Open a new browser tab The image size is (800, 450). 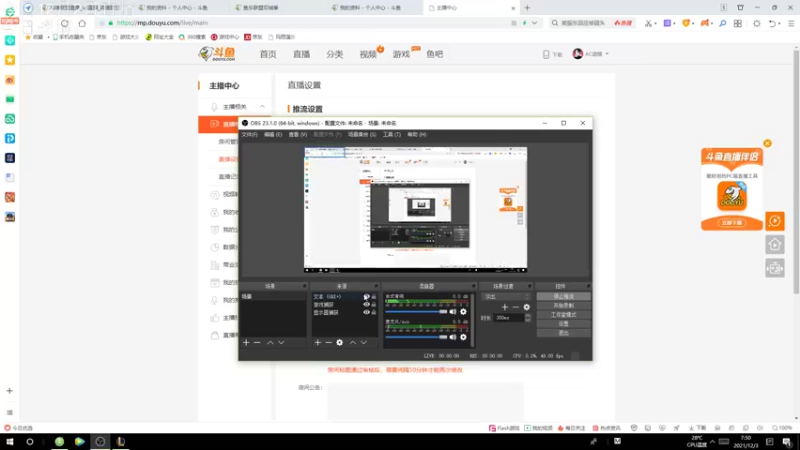[528, 8]
